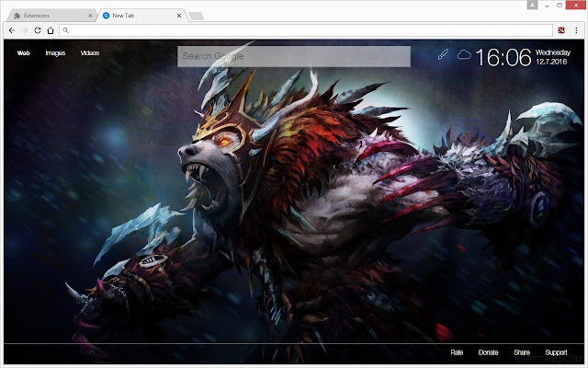
Task: Click the 16:06 clock display
Action: 503,57
